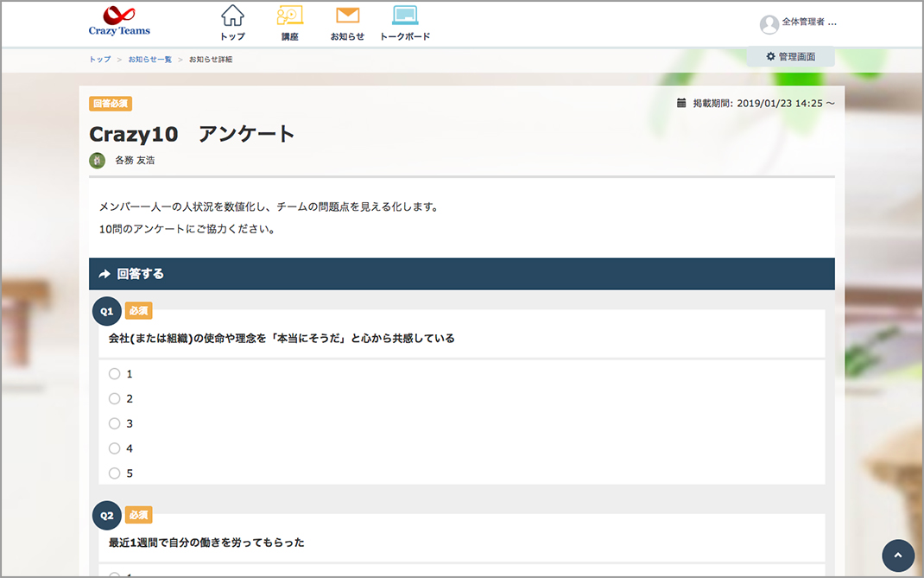Click the 必須 badge of Q2

tap(138, 515)
